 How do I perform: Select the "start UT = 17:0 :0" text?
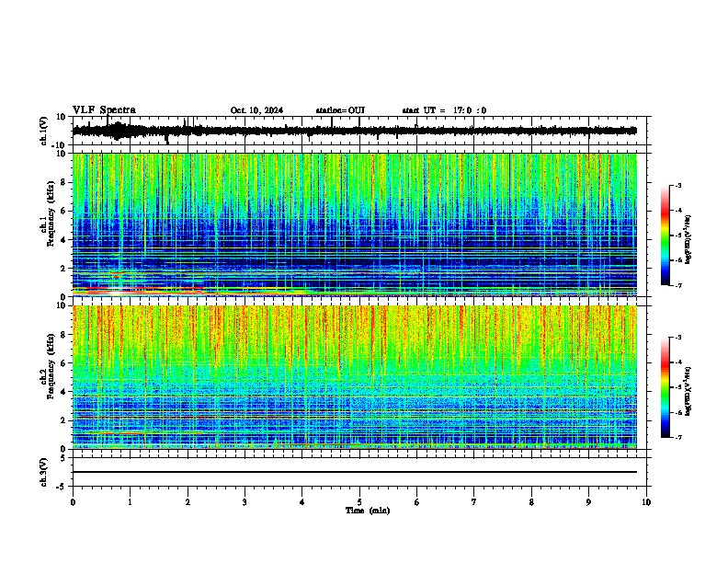tap(444, 110)
